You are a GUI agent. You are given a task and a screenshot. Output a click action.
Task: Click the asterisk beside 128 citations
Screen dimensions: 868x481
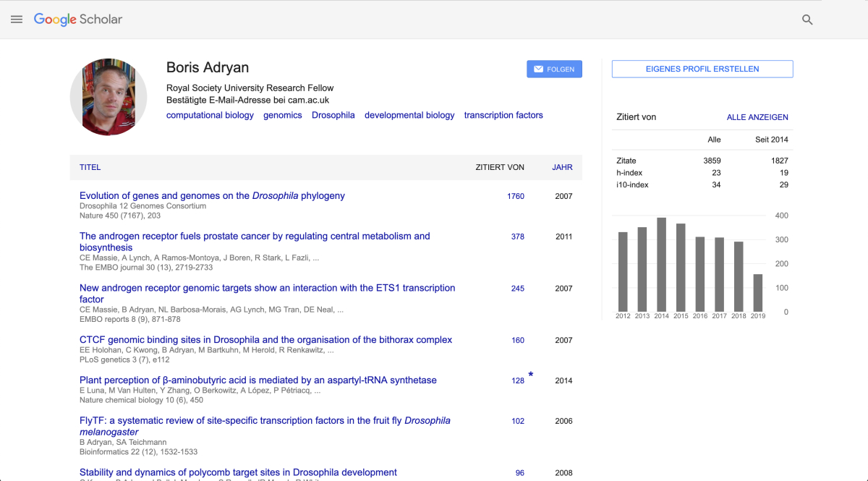530,375
